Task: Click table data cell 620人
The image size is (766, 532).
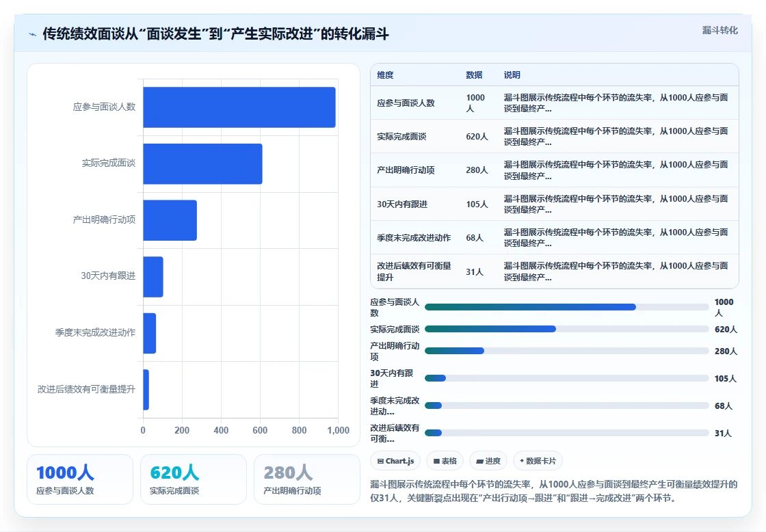Action: click(x=477, y=136)
